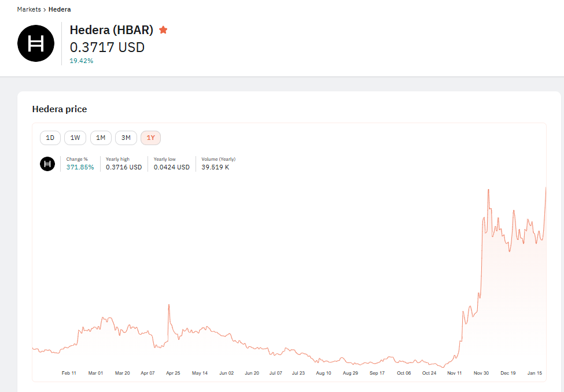The width and height of the screenshot is (564, 392).
Task: Click the chart peak above Nov 30
Action: (489, 190)
